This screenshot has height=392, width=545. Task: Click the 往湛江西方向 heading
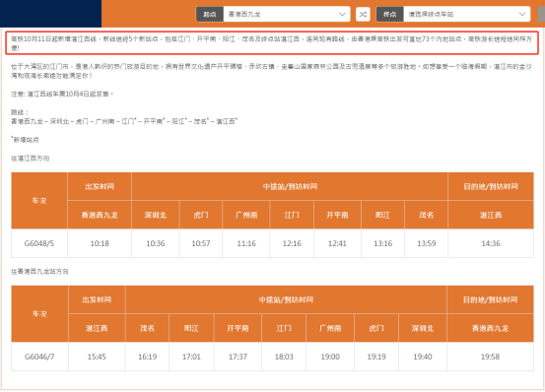[x=31, y=159]
